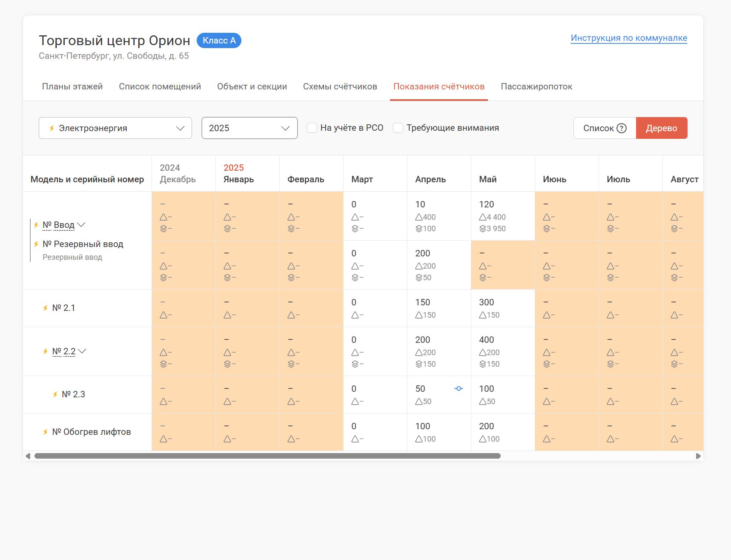Screen dimensions: 731x560
Task: Click the layers icon beside 150 in № 2.2 May
Action: [483, 364]
